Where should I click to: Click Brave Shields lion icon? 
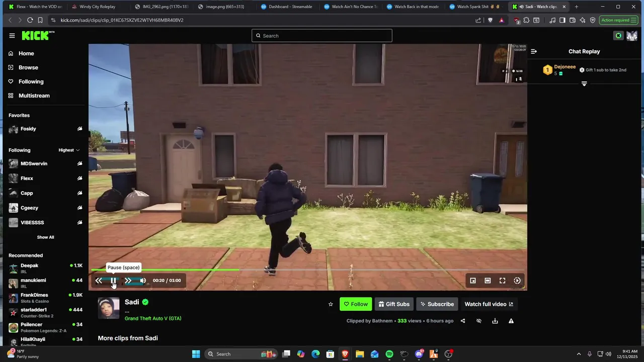[x=491, y=20]
